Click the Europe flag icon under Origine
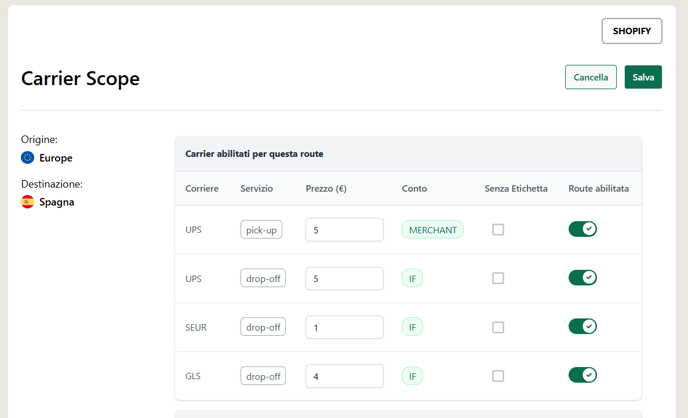This screenshot has width=688, height=418. (x=27, y=157)
